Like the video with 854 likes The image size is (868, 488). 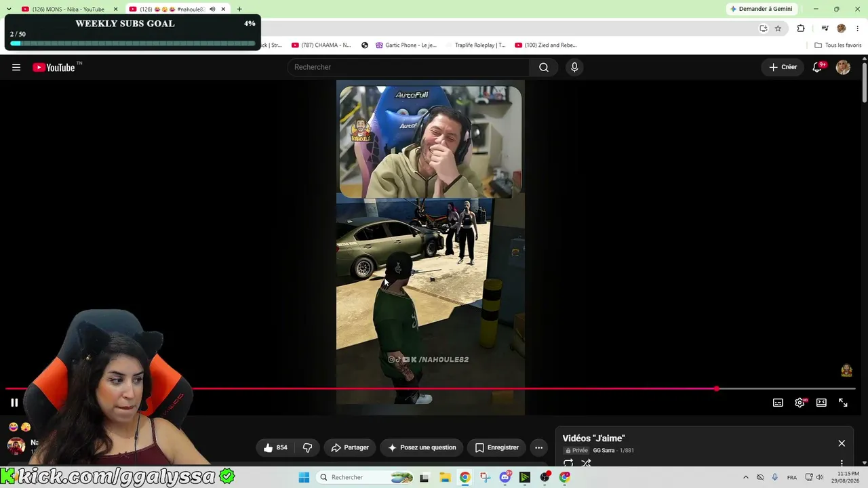(x=275, y=447)
